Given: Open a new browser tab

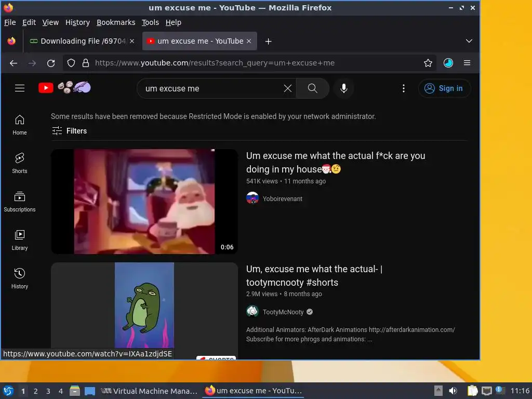Looking at the screenshot, I should (269, 42).
